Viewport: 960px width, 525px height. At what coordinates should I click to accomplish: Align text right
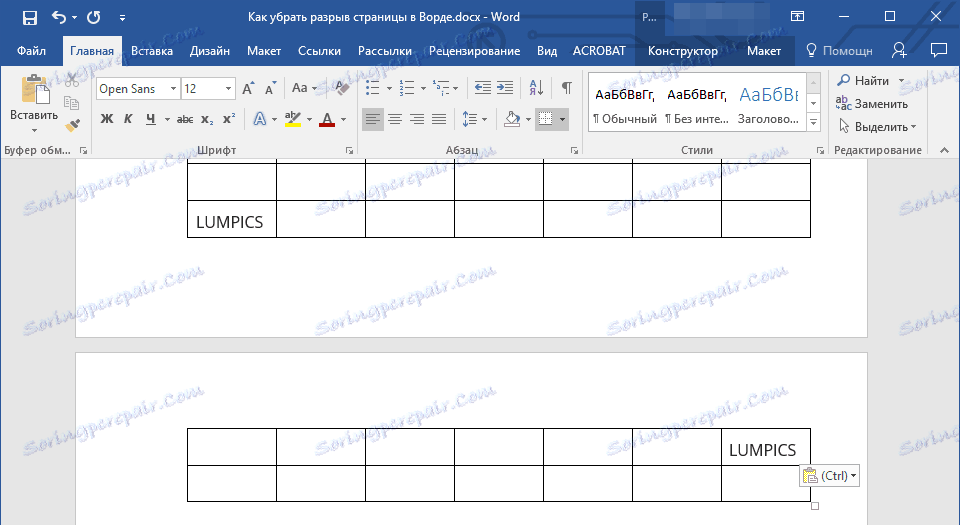pyautogui.click(x=417, y=119)
